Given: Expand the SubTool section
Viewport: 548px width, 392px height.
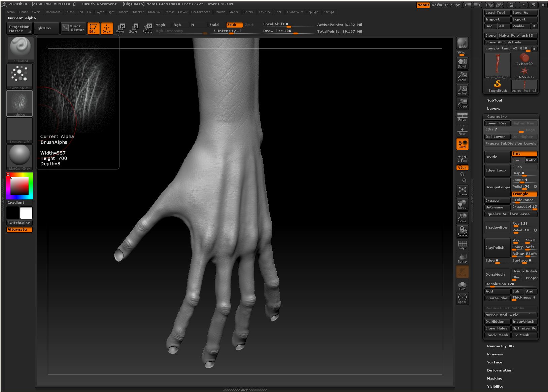Looking at the screenshot, I should [494, 101].
